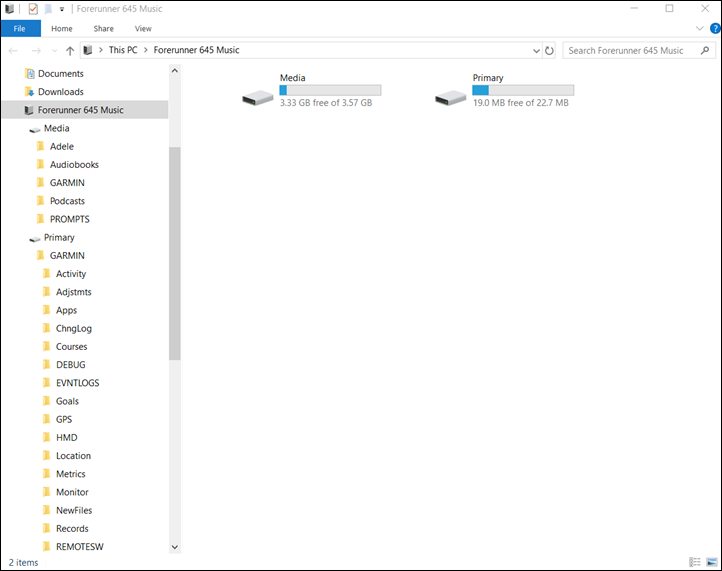Click the Goals folder icon
722x571 pixels.
47,401
